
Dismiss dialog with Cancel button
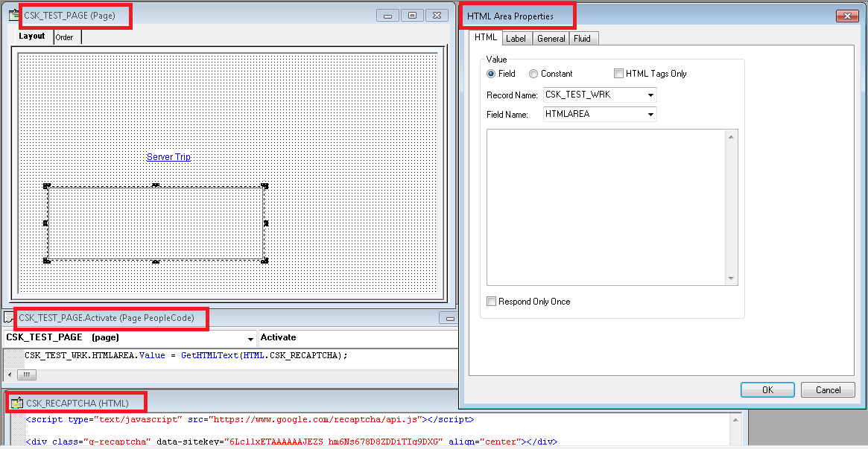[x=829, y=390]
